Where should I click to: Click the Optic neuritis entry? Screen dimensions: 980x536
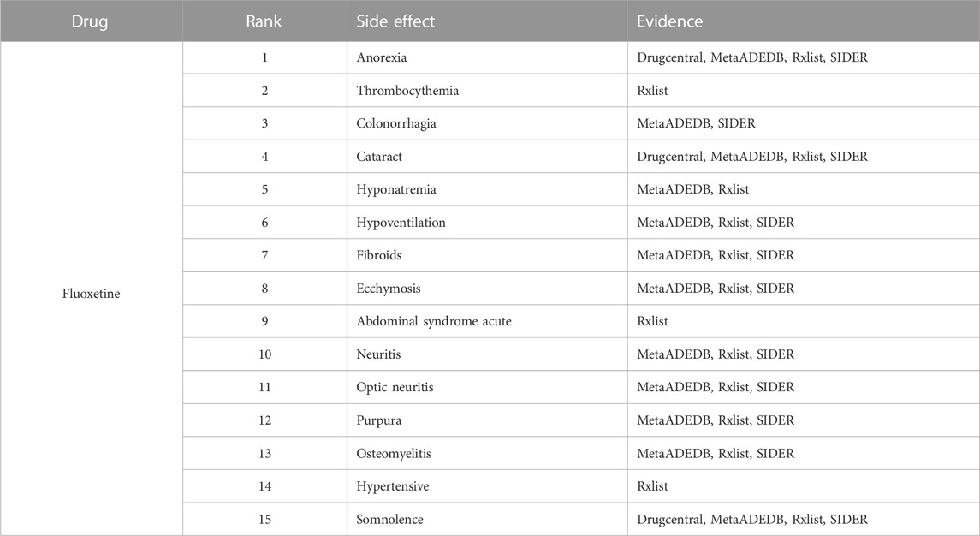pyautogui.click(x=395, y=387)
